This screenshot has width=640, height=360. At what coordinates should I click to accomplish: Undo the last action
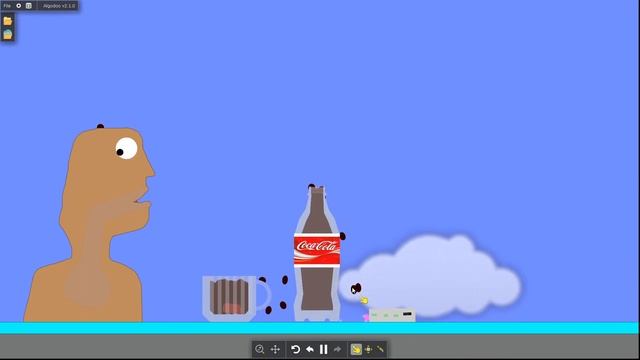[x=310, y=349]
